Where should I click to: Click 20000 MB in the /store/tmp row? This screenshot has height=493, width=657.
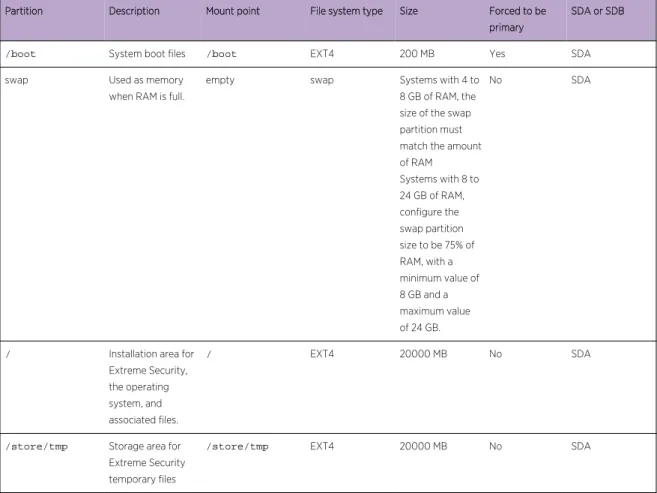point(423,447)
